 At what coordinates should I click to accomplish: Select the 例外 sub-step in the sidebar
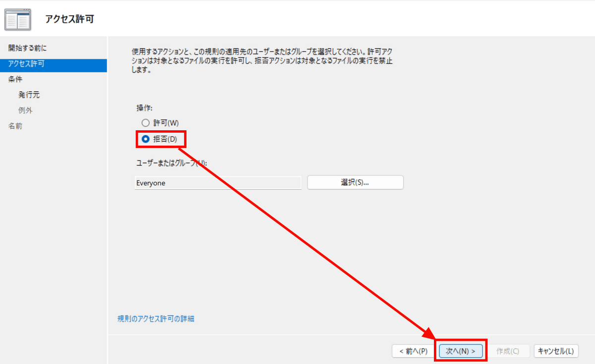(25, 110)
